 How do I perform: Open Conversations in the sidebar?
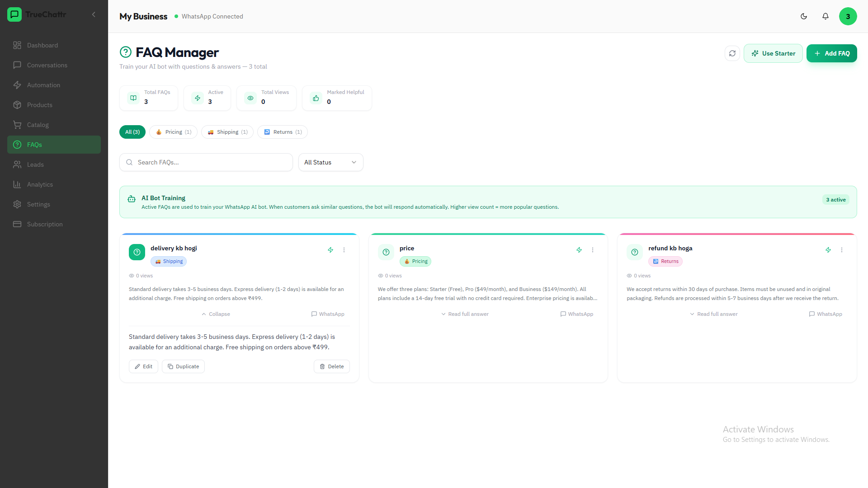[x=47, y=65]
